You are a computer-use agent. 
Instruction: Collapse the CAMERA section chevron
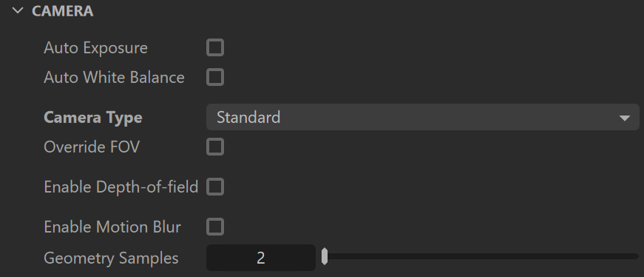18,10
